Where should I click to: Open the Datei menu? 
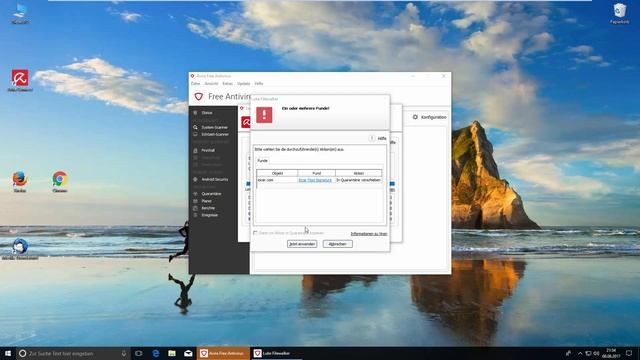click(x=196, y=84)
